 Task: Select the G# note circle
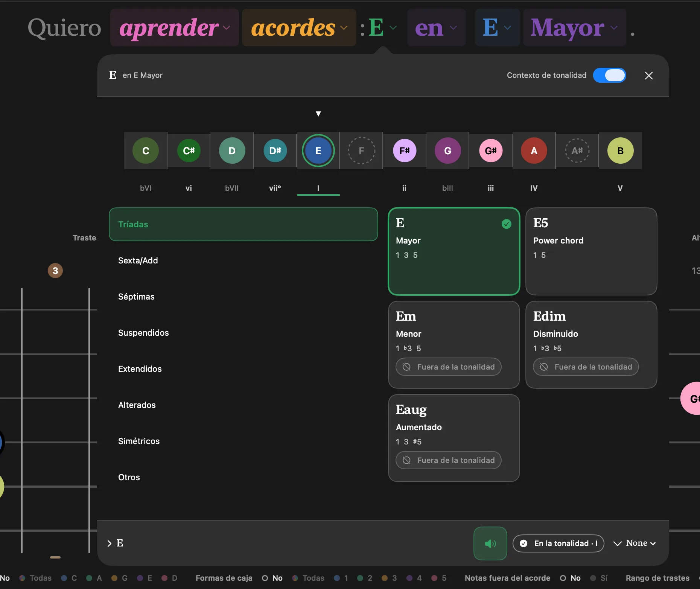(491, 151)
